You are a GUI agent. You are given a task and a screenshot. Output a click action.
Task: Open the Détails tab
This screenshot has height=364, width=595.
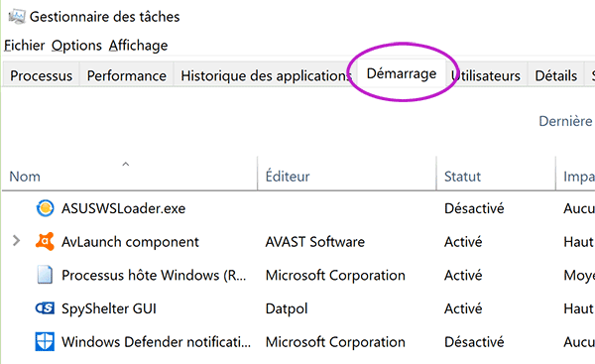556,75
